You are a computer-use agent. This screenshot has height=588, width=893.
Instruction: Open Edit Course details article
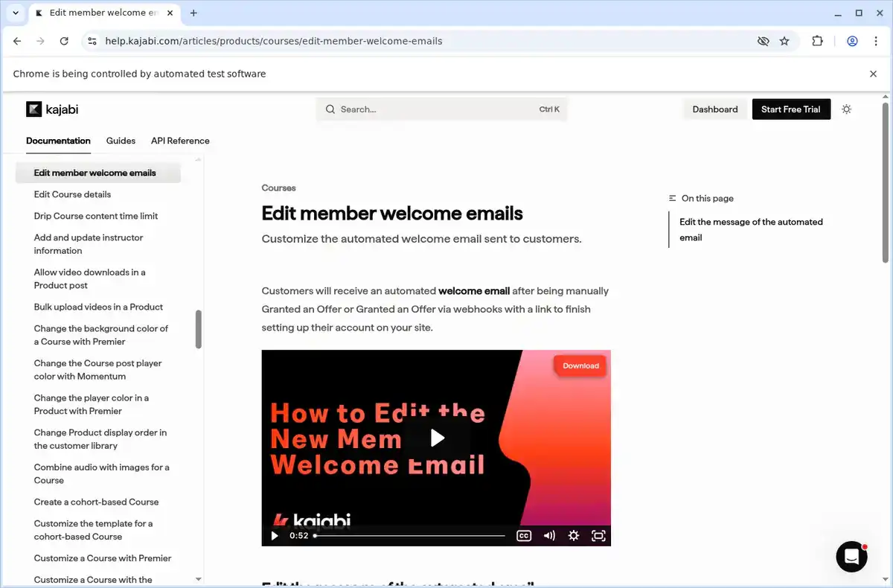[72, 194]
